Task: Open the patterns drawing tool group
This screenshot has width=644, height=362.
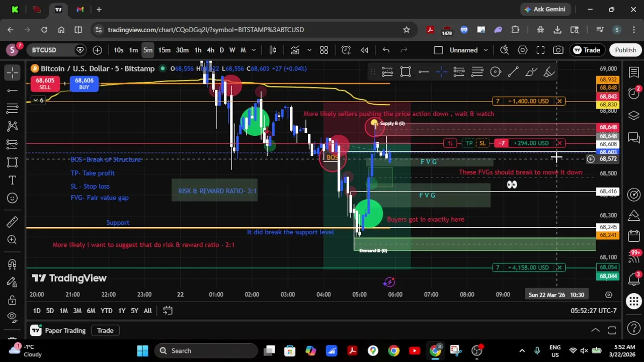Action: click(13, 126)
